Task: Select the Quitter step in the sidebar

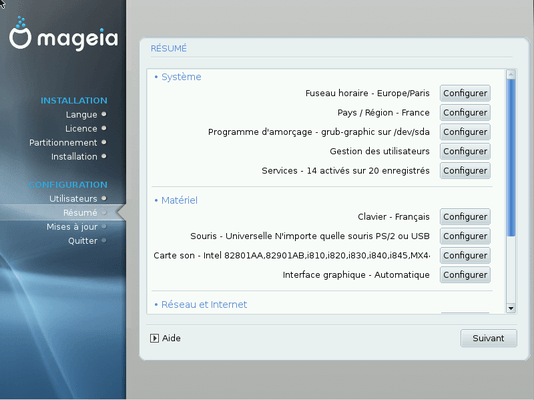Action: pyautogui.click(x=83, y=241)
